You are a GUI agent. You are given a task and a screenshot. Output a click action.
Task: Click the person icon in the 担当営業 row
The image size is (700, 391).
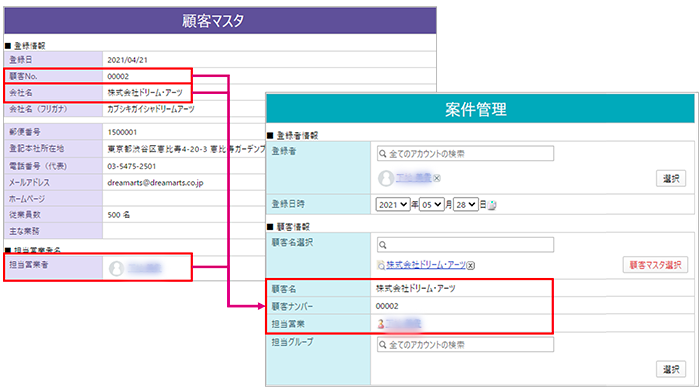pyautogui.click(x=381, y=324)
